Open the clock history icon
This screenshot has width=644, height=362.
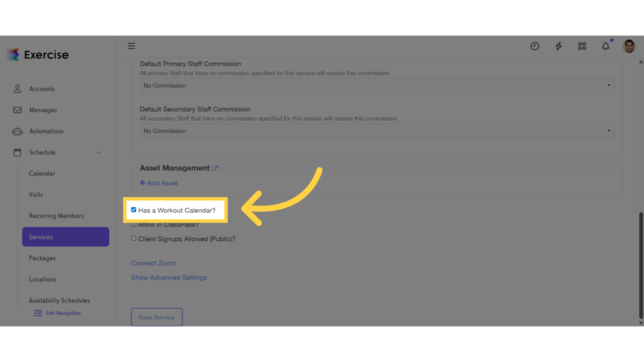coord(535,46)
